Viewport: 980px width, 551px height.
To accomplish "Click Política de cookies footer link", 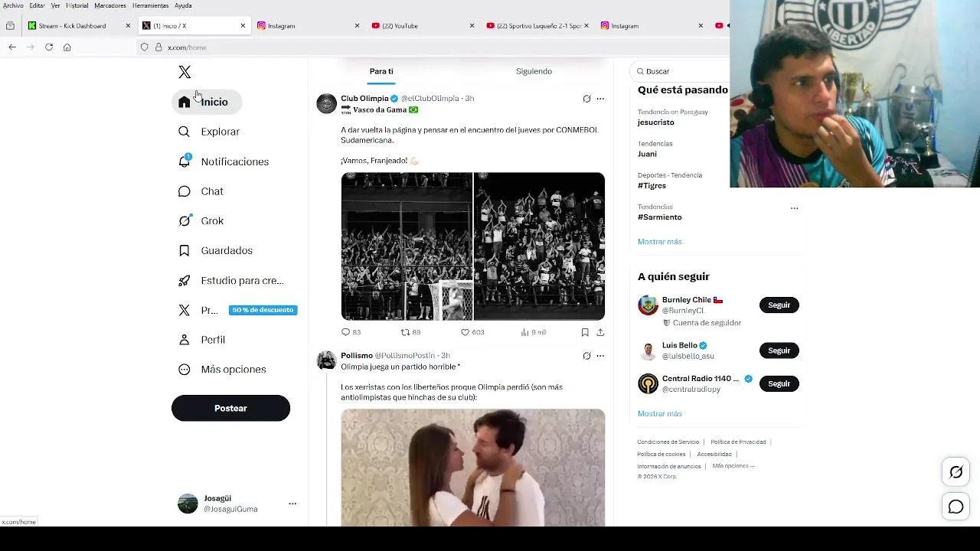I will 661,455.
